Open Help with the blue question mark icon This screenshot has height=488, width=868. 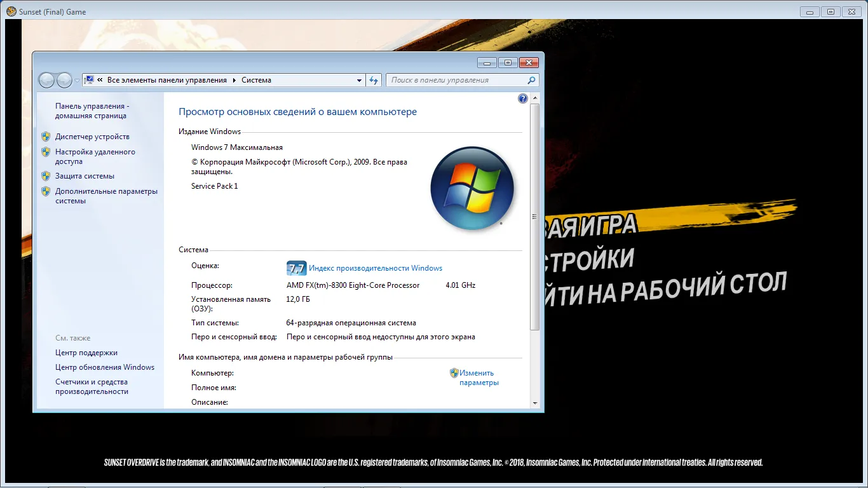pos(523,98)
